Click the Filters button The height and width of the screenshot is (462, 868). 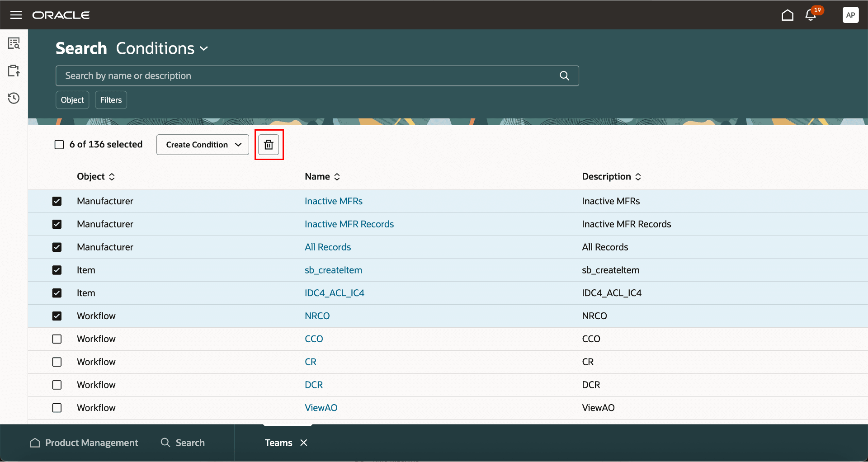coord(111,100)
